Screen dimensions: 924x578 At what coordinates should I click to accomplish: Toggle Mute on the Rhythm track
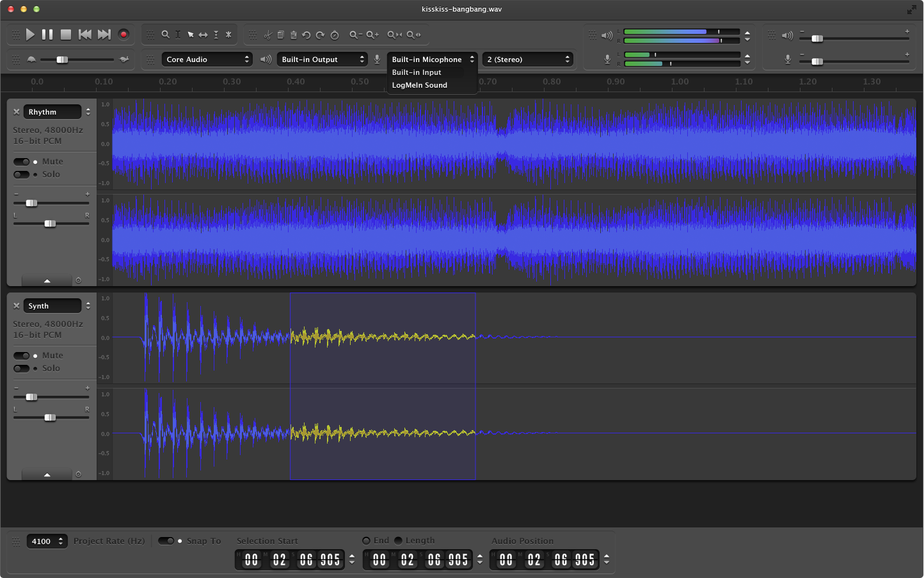pyautogui.click(x=21, y=162)
